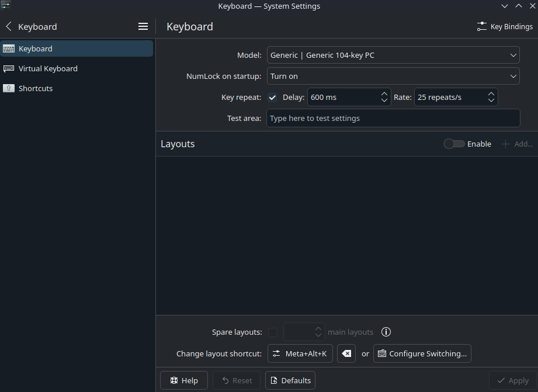The image size is (538, 392).
Task: Open the keyboard Model dropdown
Action: 393,55
